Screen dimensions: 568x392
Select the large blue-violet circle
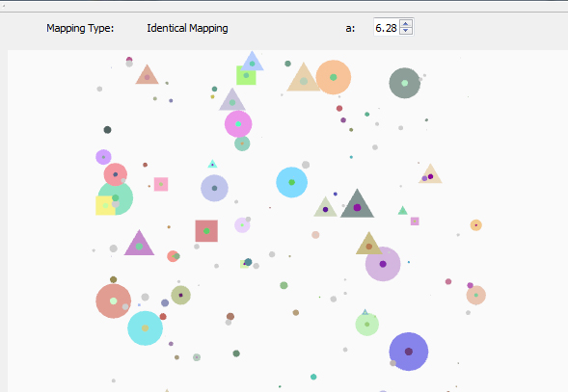coord(409,352)
